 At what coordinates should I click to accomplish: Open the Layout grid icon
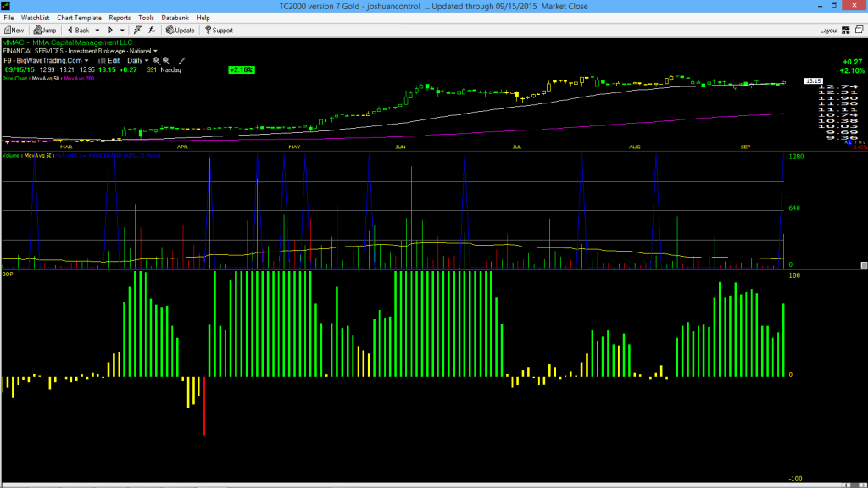pos(845,30)
